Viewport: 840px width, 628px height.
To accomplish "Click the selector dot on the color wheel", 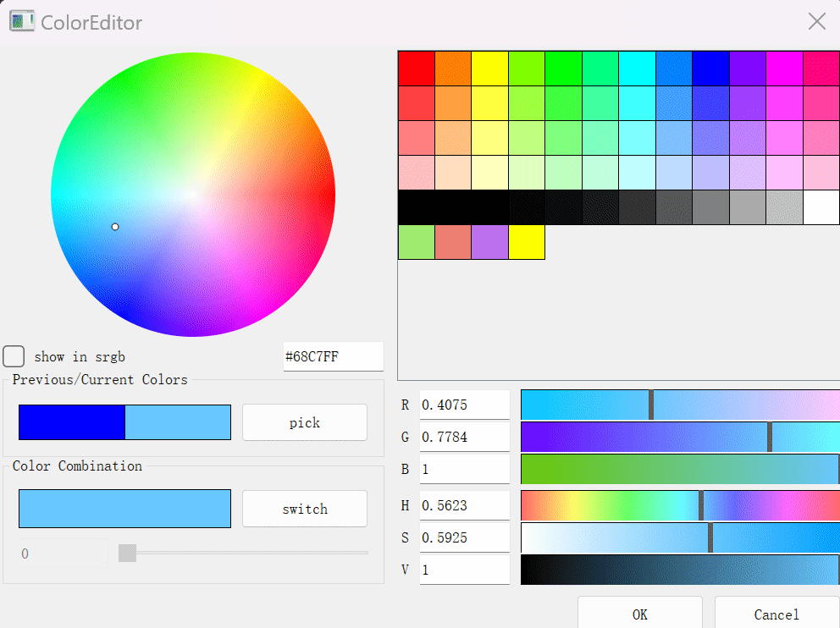I will click(115, 227).
